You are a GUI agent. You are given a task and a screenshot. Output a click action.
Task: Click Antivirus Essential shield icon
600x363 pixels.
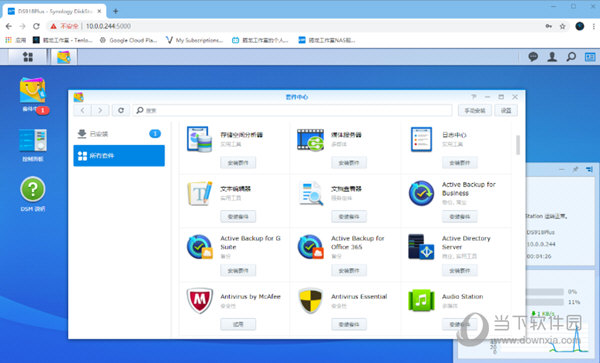[310, 301]
